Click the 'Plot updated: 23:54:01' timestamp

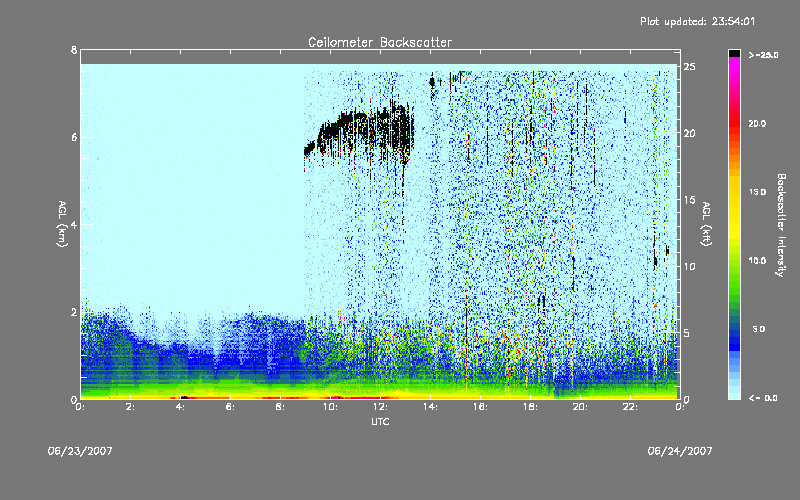(697, 21)
